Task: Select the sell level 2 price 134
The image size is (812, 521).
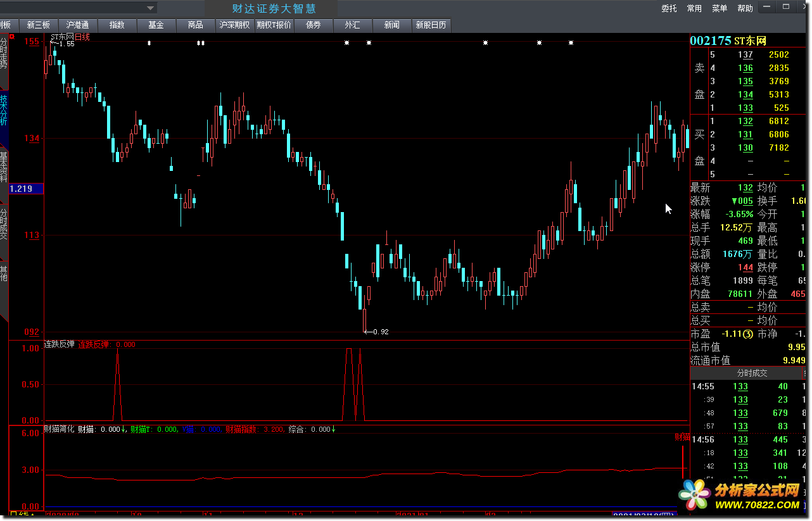Action: pos(745,95)
